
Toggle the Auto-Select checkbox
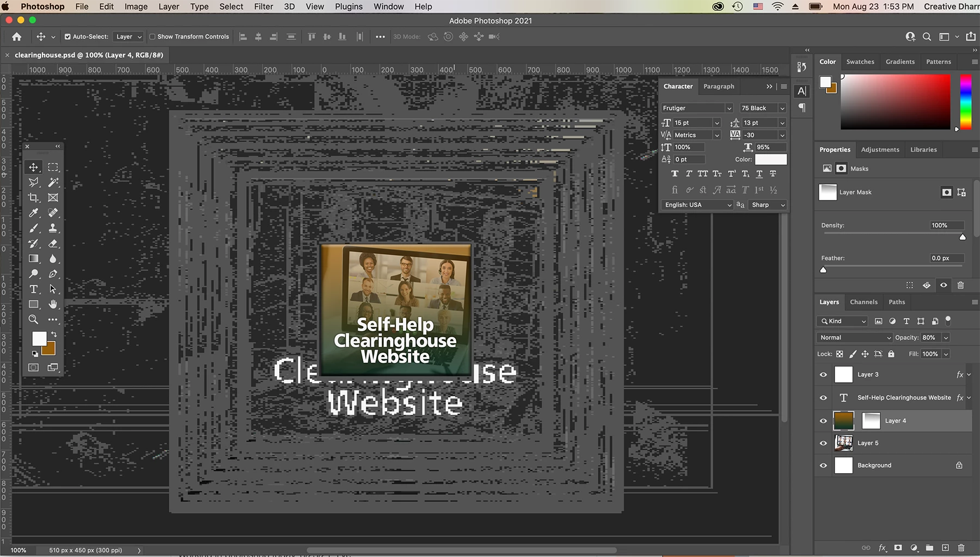[68, 36]
